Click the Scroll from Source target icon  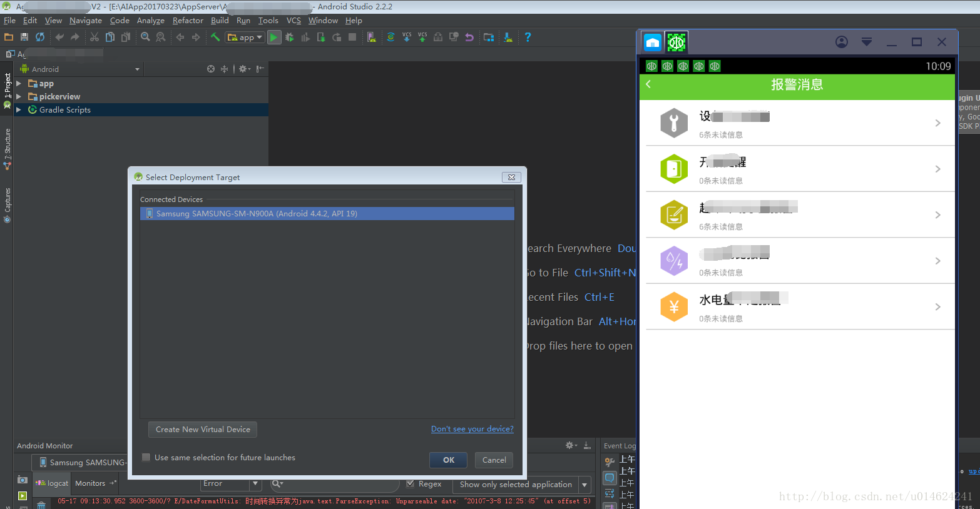click(x=211, y=69)
